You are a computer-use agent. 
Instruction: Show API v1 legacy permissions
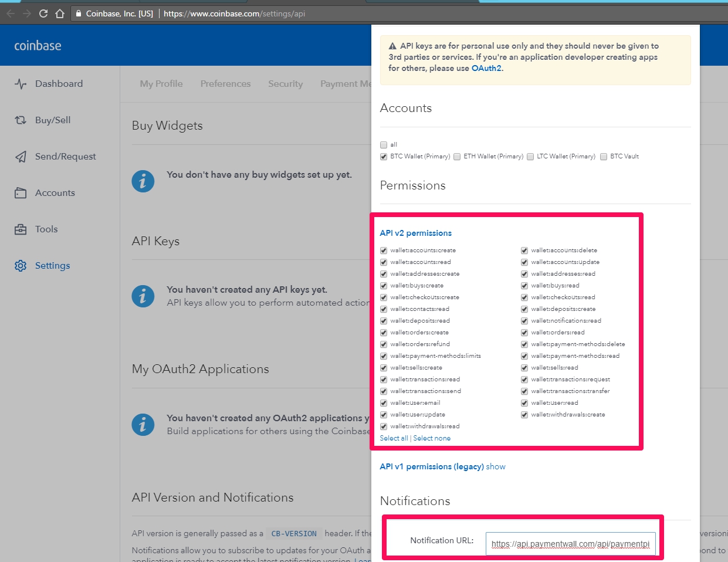pyautogui.click(x=496, y=467)
